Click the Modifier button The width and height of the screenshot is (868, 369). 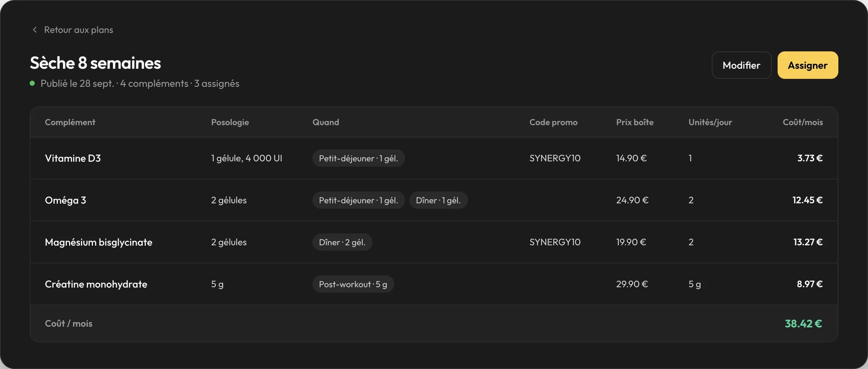(x=741, y=65)
